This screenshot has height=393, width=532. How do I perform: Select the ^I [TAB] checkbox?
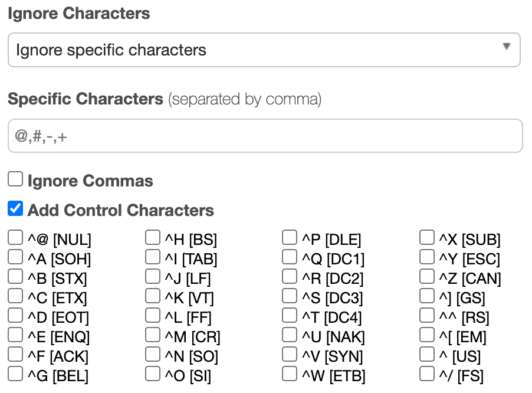pyautogui.click(x=153, y=257)
